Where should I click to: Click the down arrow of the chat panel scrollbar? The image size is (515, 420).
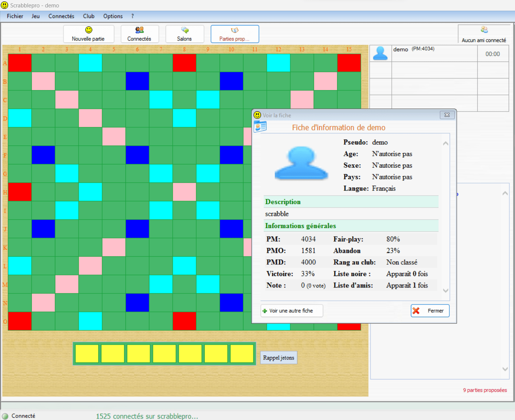(x=505, y=369)
